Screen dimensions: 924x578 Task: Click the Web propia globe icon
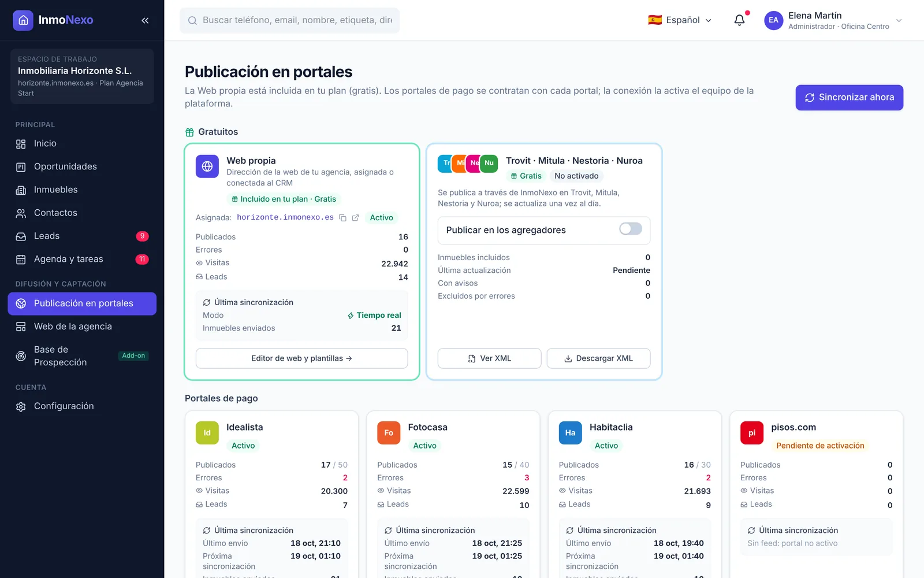[x=207, y=166]
